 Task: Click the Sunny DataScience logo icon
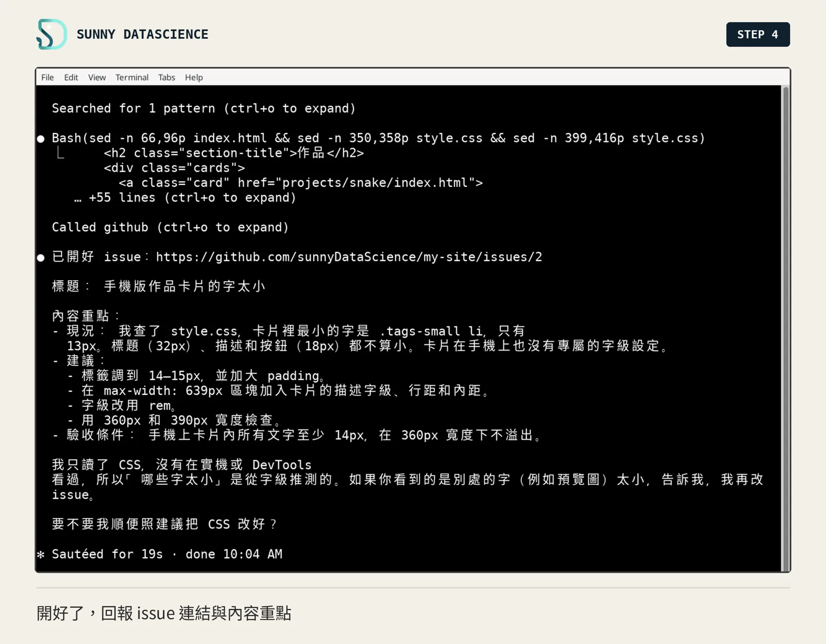click(x=52, y=34)
